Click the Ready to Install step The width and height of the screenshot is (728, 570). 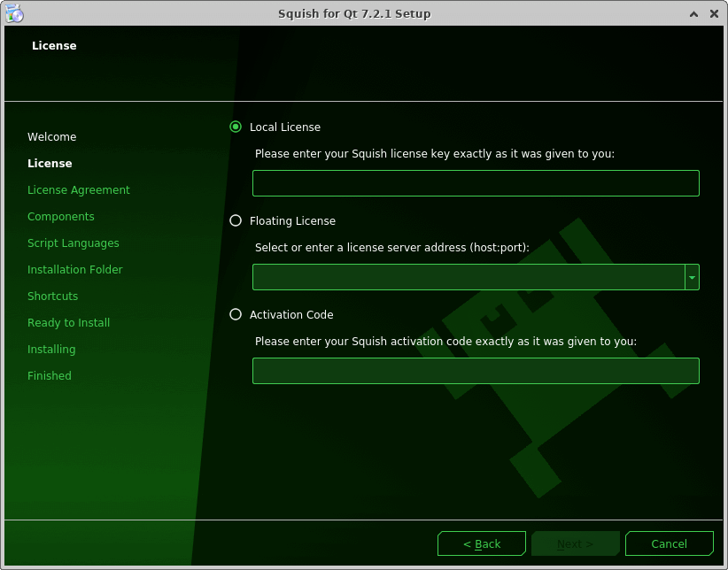coord(69,323)
